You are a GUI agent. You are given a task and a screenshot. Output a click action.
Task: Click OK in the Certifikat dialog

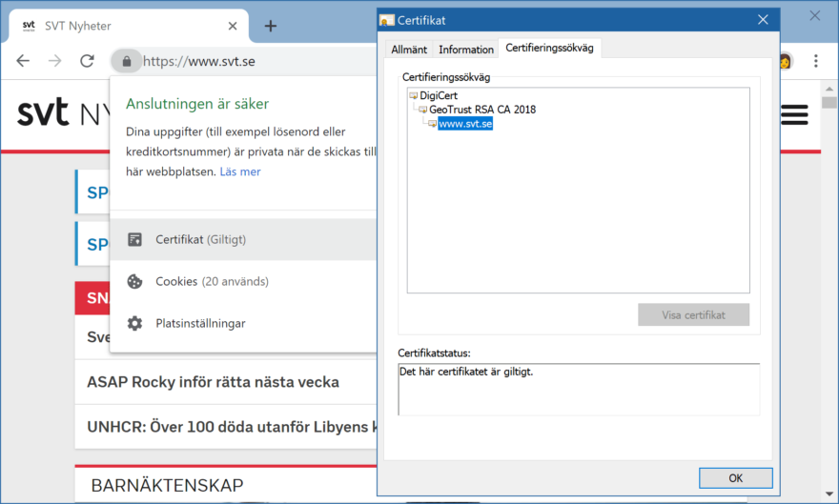click(736, 478)
